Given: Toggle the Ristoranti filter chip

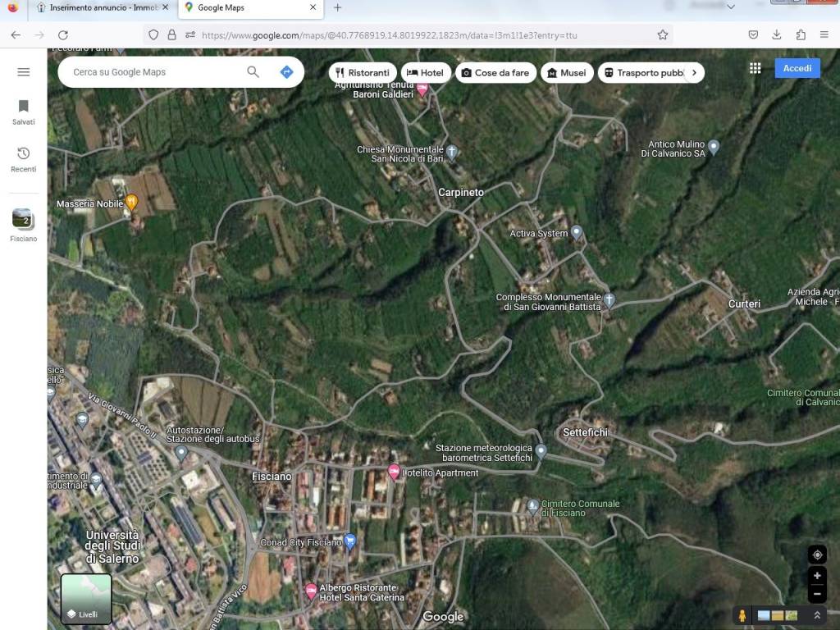Looking at the screenshot, I should coord(363,72).
